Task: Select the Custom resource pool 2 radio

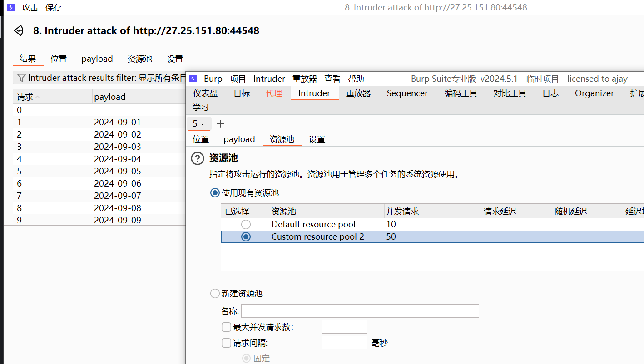Action: (246, 236)
